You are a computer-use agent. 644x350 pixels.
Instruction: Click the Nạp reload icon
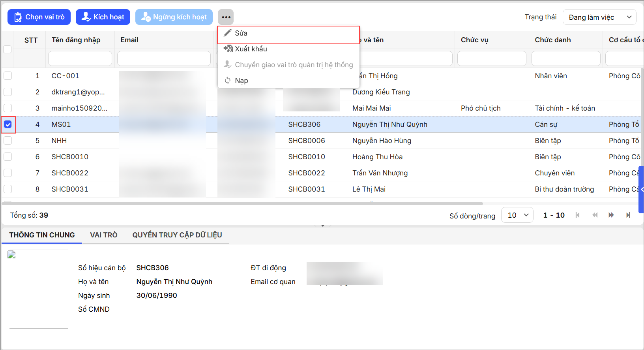(x=228, y=81)
